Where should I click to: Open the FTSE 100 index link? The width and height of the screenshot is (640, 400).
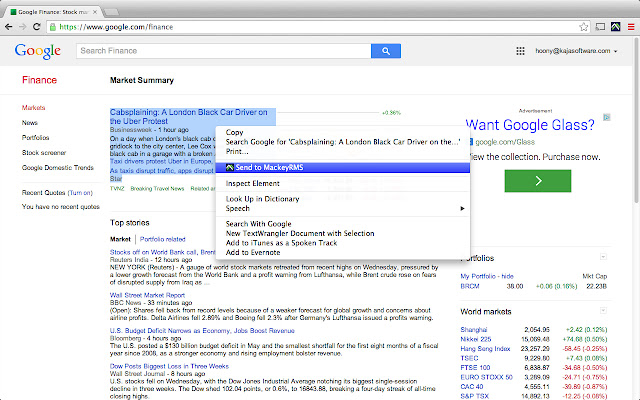(475, 367)
